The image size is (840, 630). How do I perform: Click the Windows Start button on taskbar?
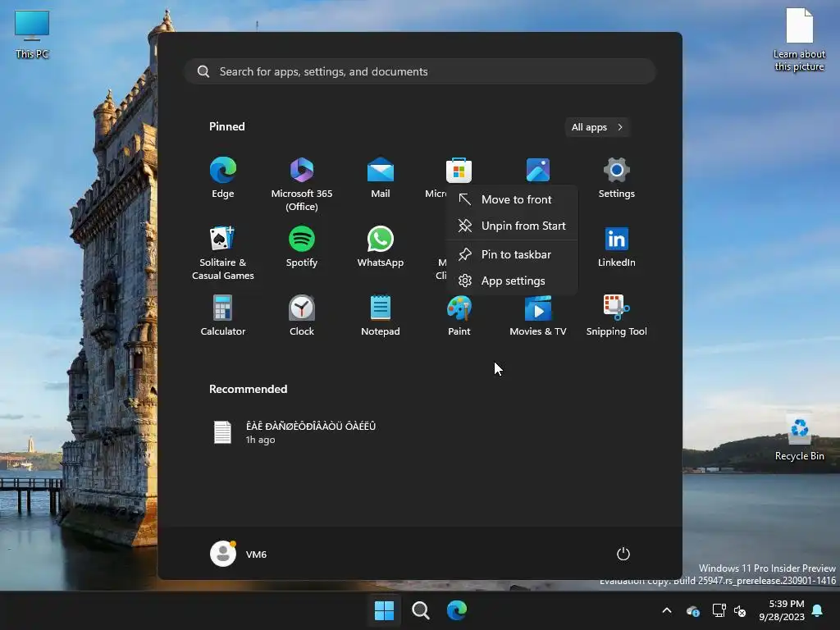tap(384, 610)
